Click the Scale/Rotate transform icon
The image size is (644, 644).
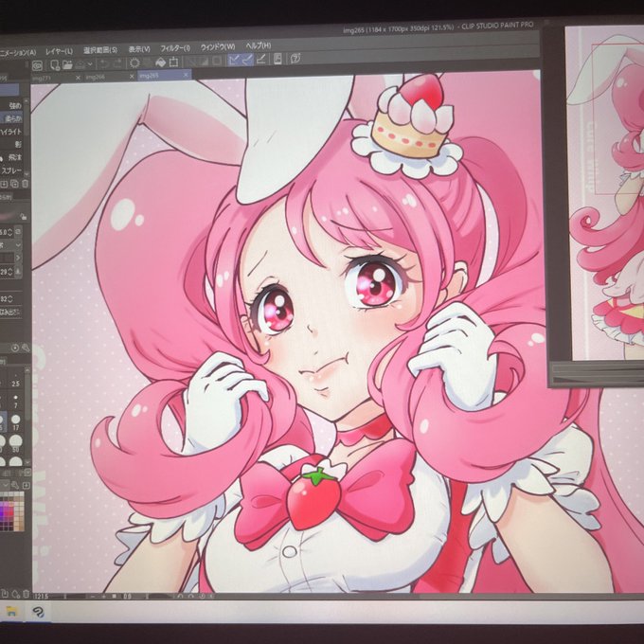(173, 62)
